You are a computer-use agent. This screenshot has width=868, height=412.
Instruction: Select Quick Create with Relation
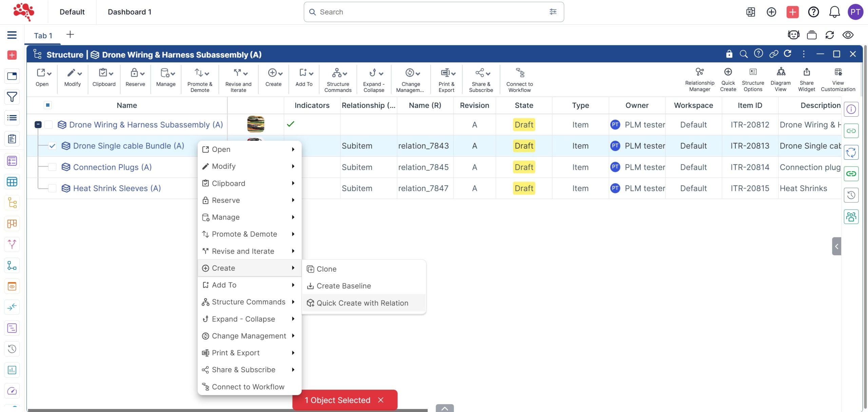362,303
